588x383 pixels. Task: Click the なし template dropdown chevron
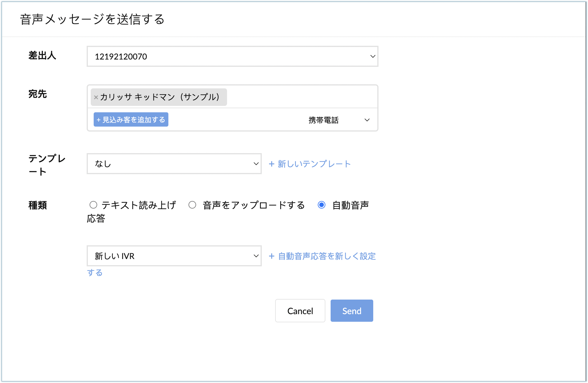point(256,164)
